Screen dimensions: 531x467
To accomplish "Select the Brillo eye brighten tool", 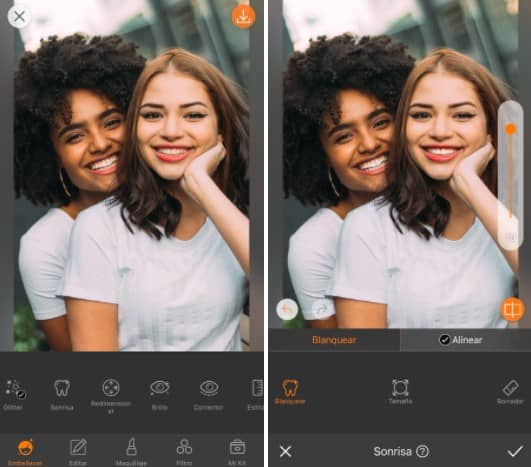I will 160,395.
